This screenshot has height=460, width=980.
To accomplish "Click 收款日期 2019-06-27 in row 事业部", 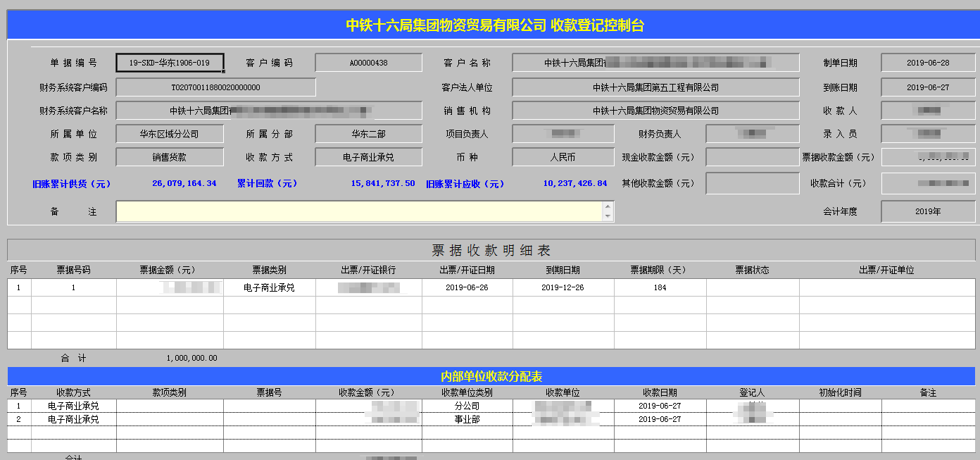I will (x=660, y=419).
